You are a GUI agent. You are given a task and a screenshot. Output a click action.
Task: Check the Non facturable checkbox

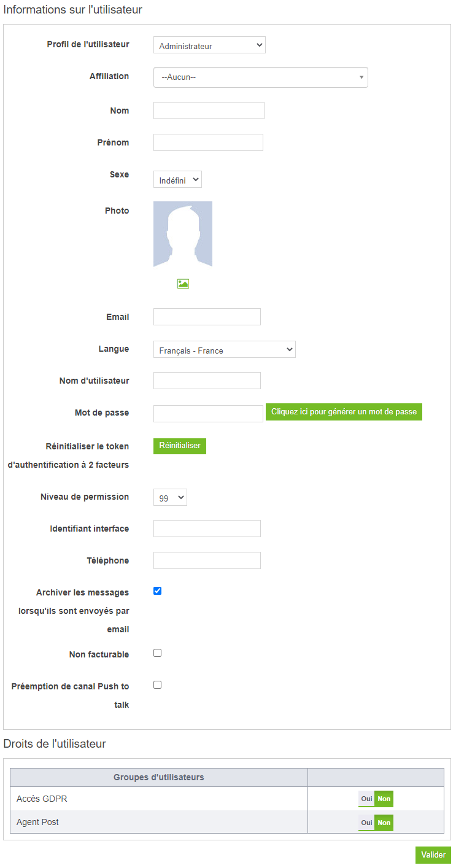click(157, 653)
